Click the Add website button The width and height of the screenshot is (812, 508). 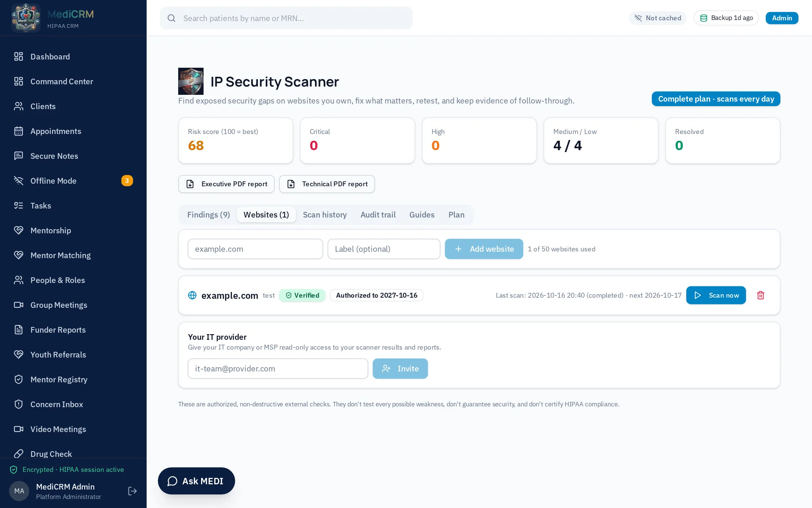coord(484,249)
